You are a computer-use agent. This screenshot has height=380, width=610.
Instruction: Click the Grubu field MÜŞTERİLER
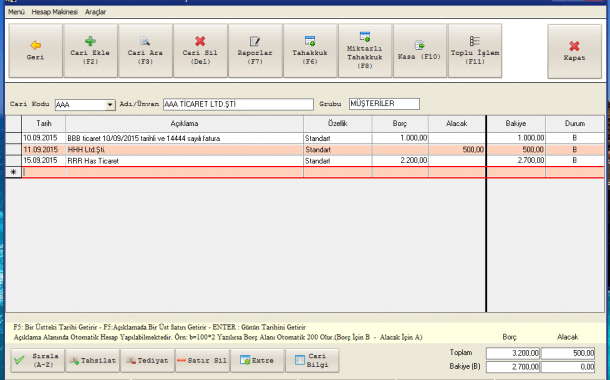(384, 104)
